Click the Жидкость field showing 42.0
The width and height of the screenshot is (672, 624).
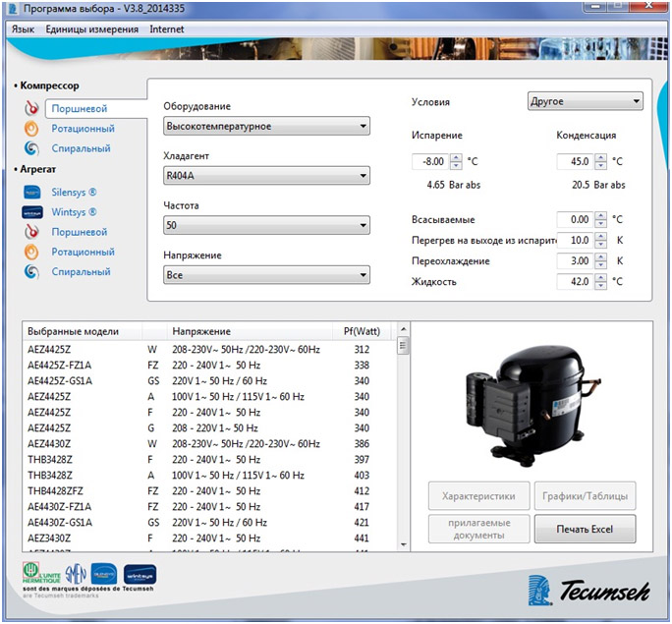point(576,282)
